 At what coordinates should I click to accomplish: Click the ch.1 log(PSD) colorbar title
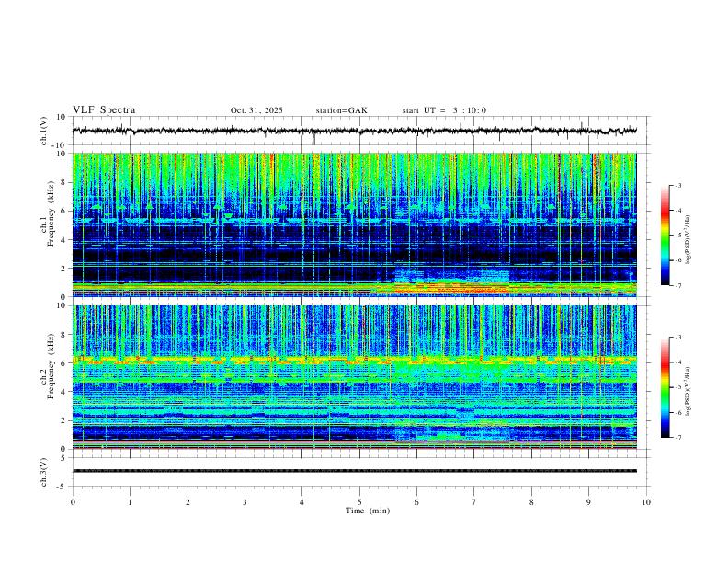point(688,240)
